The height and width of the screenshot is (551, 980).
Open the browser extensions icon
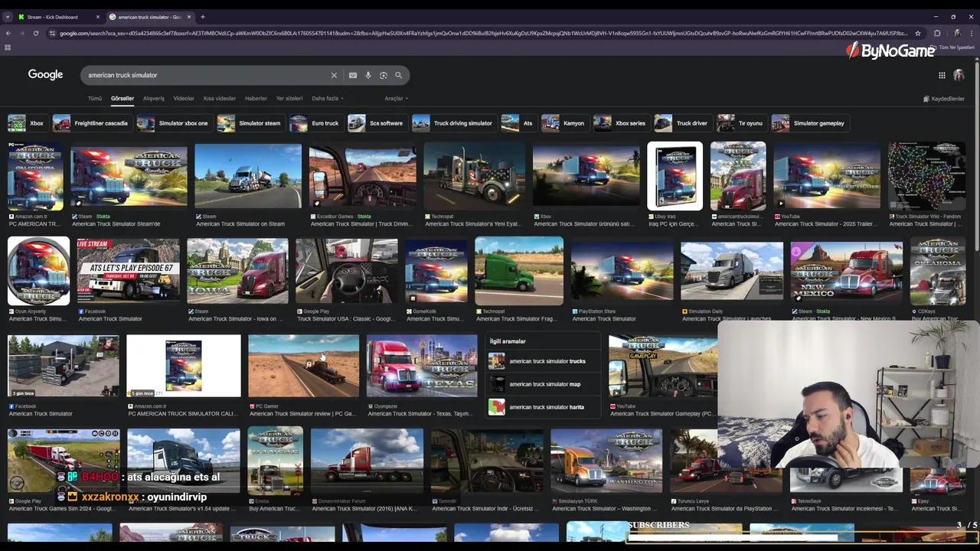pyautogui.click(x=937, y=33)
